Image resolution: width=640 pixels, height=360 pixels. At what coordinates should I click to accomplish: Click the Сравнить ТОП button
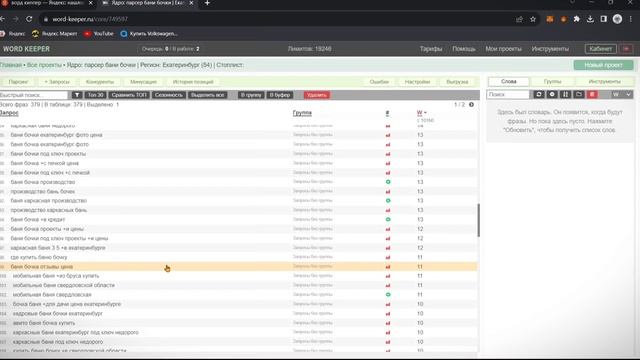(x=129, y=95)
